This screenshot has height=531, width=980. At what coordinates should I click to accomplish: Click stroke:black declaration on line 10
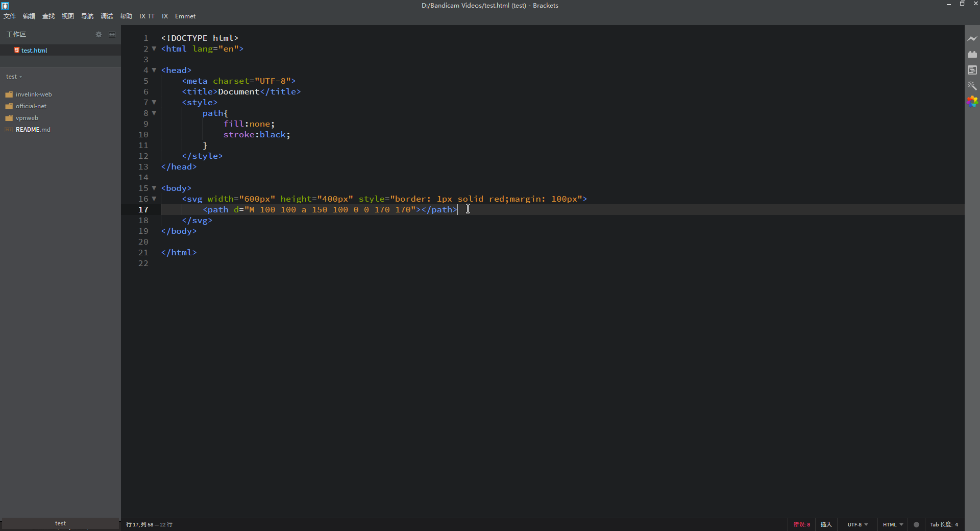[x=257, y=134]
